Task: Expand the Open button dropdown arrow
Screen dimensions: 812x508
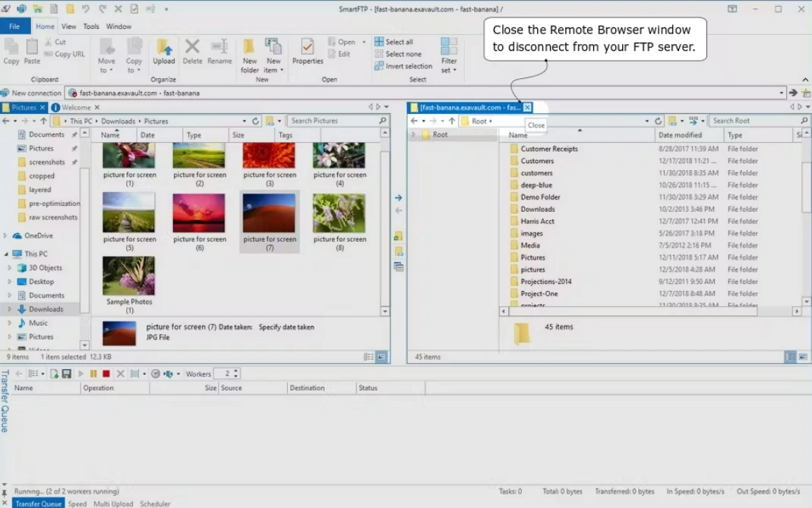Action: click(x=364, y=42)
